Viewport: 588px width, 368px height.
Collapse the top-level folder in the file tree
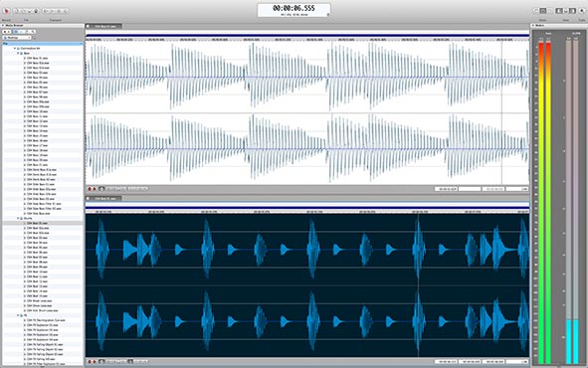tap(15, 49)
